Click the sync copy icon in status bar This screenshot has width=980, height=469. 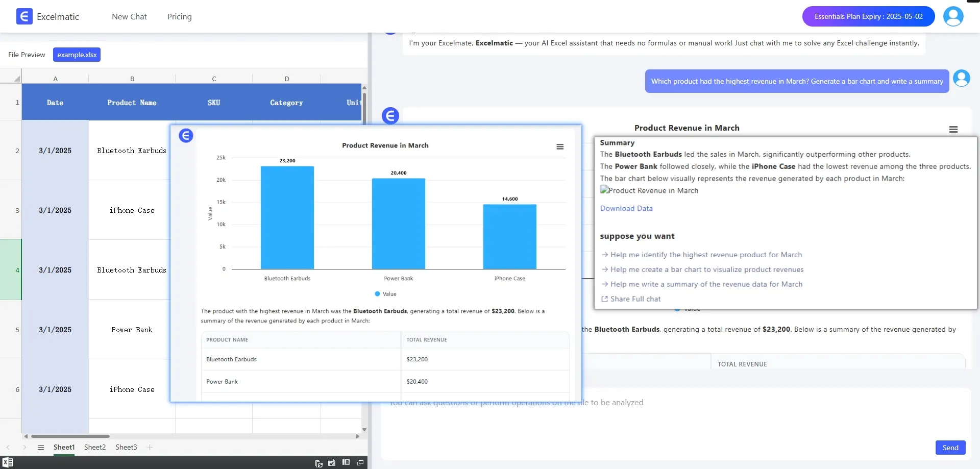click(x=318, y=463)
